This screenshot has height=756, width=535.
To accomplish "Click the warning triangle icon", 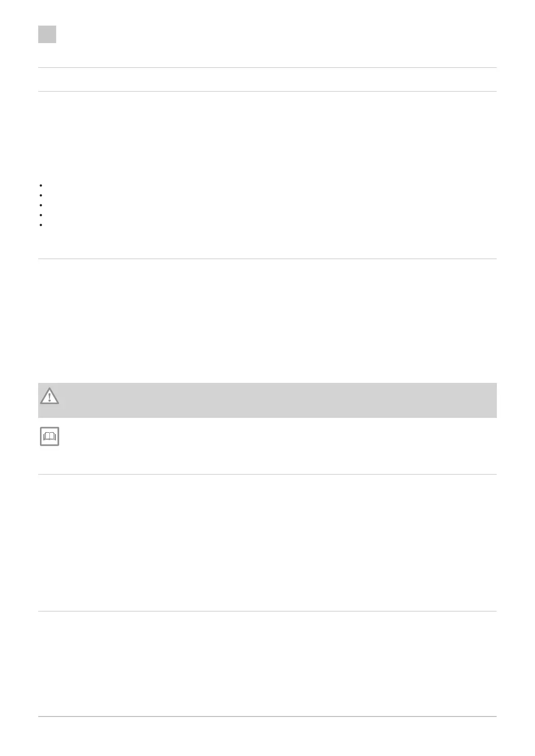I will click(49, 396).
